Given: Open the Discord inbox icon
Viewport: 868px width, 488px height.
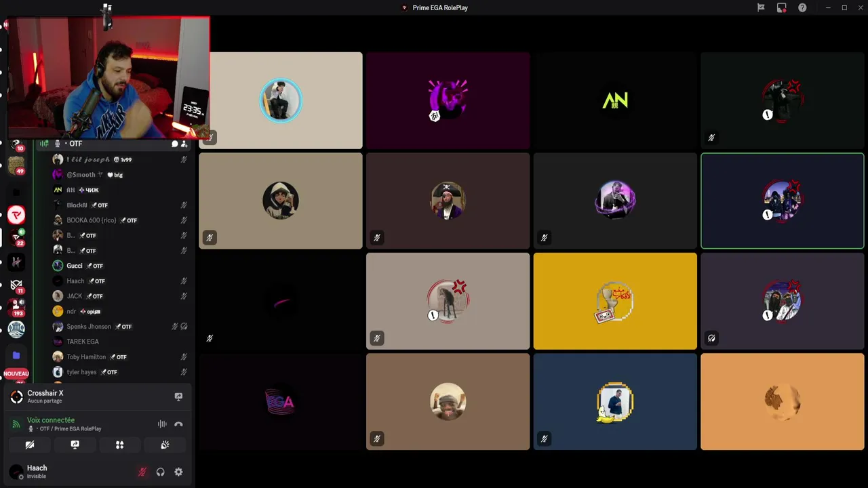Looking at the screenshot, I should (782, 7).
